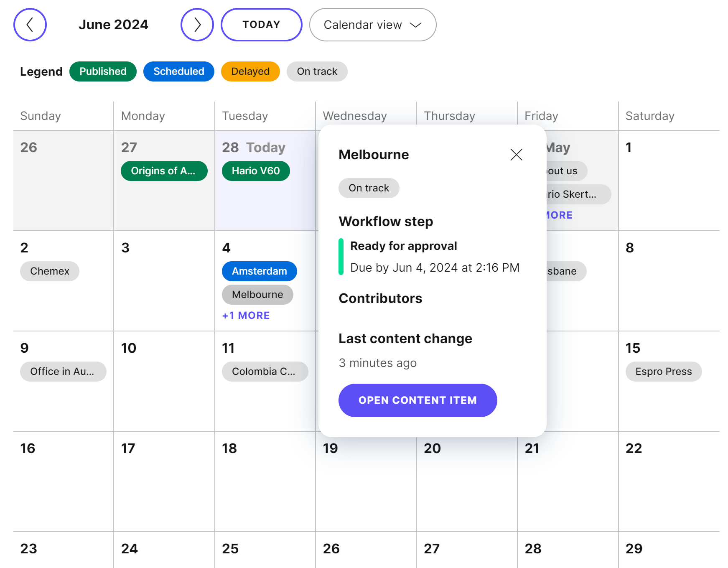728x568 pixels.
Task: Select the On track legend pill
Action: click(x=317, y=71)
